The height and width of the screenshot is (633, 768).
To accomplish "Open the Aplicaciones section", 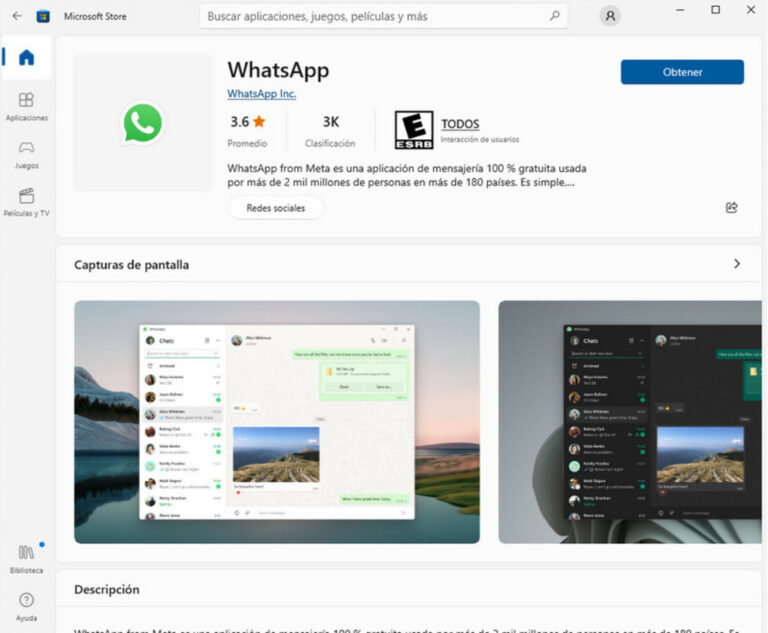I will [x=26, y=106].
